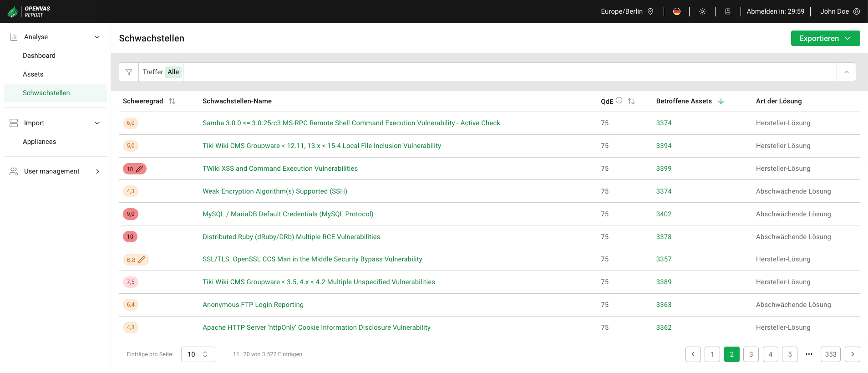This screenshot has height=373, width=868.
Task: Toggle light/dark theme sun icon
Action: click(x=702, y=11)
